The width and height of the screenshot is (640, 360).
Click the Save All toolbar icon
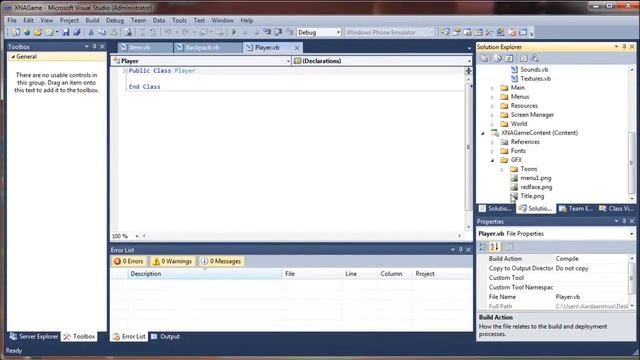pyautogui.click(x=76, y=32)
